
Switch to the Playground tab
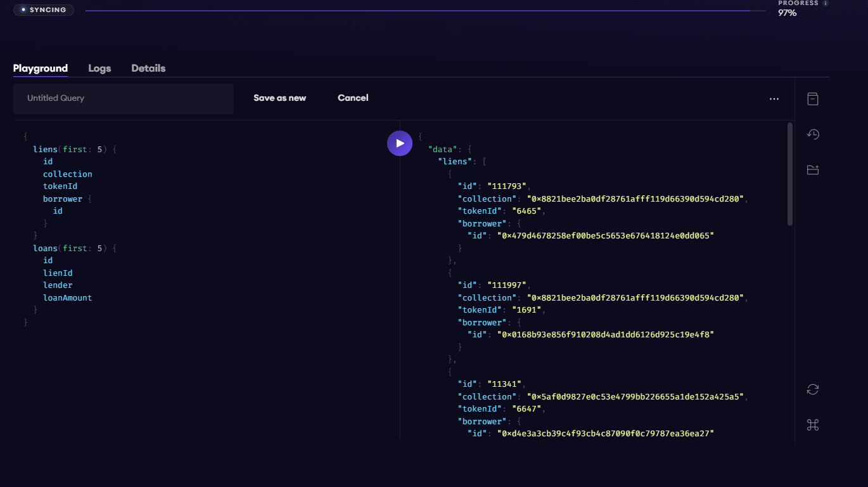pyautogui.click(x=41, y=68)
